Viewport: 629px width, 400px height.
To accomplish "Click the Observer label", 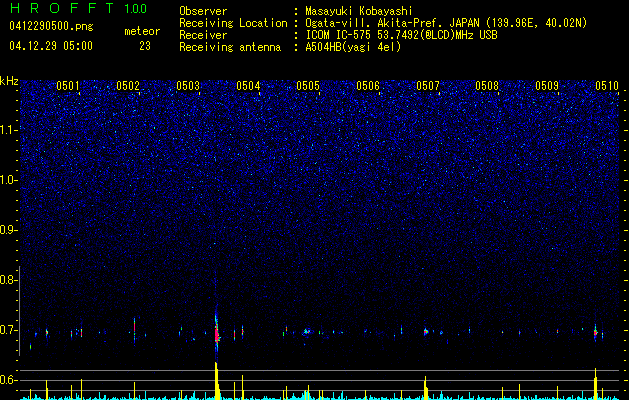I will (x=203, y=11).
